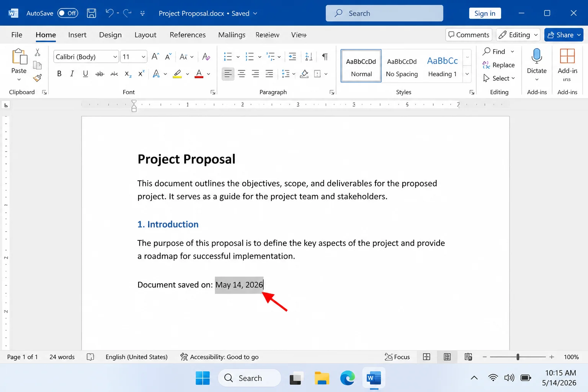
Task: Click the Dictate microphone icon
Action: coord(537,56)
